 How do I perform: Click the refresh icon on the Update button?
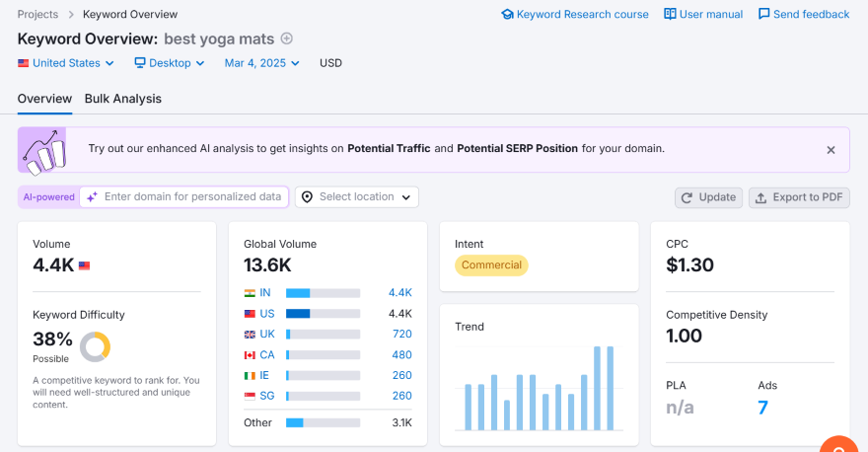[687, 197]
